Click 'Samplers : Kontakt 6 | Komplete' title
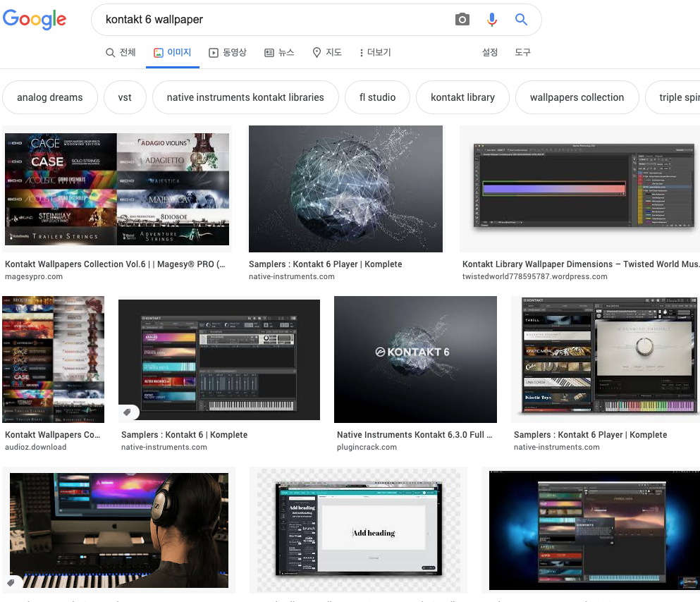The width and height of the screenshot is (700, 602). (185, 435)
